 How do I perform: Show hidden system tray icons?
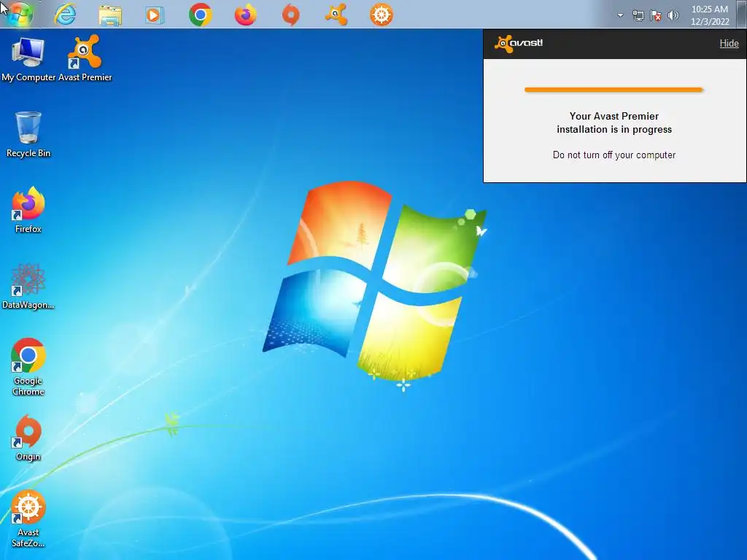point(620,15)
